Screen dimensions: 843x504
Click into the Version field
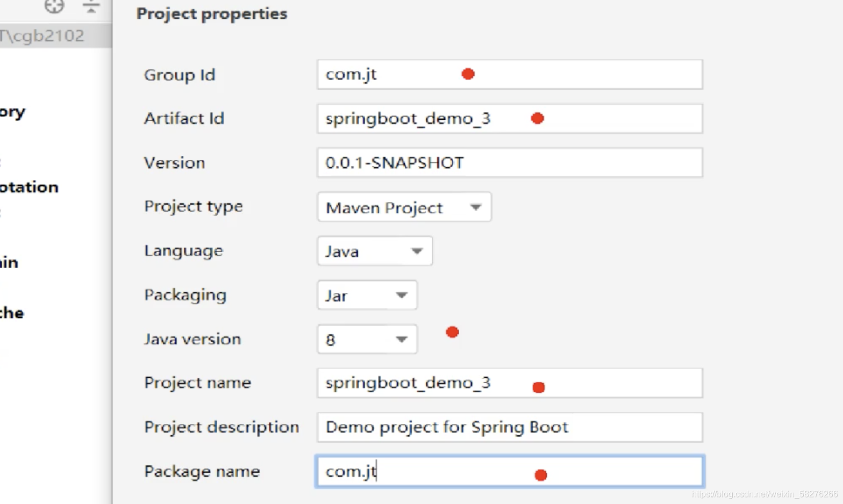509,162
